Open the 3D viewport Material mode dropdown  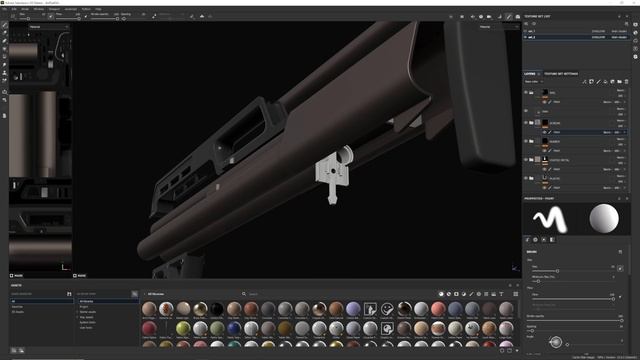[x=499, y=27]
